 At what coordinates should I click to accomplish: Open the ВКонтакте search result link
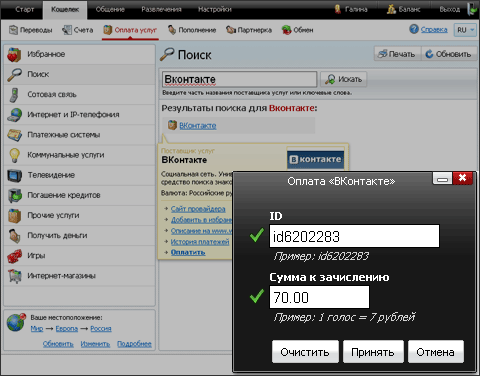198,126
